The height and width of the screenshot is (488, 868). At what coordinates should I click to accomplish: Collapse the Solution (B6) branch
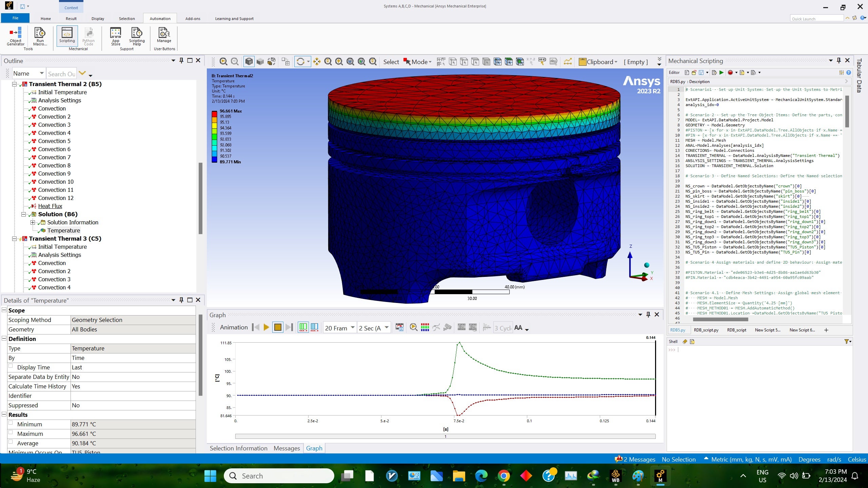point(24,214)
